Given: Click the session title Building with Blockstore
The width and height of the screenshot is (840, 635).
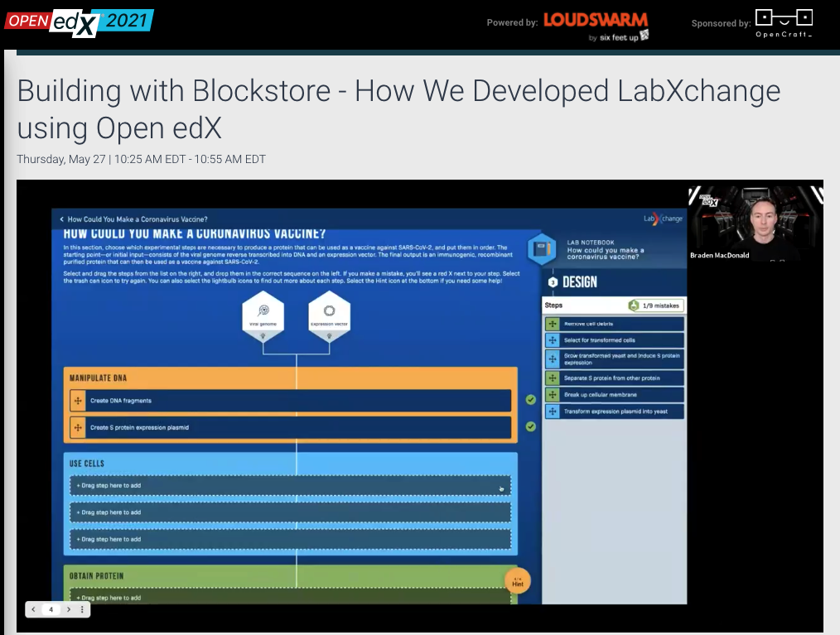Looking at the screenshot, I should 398,109.
